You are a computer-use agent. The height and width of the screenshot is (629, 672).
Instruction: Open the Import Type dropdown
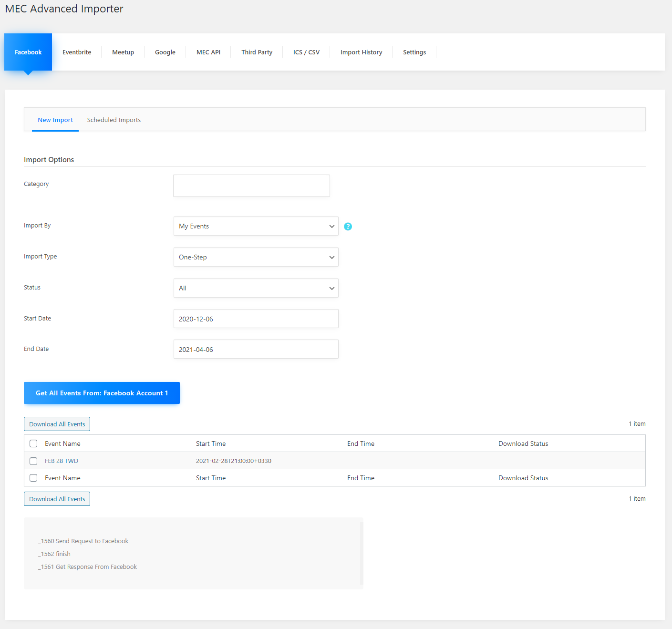(x=256, y=257)
